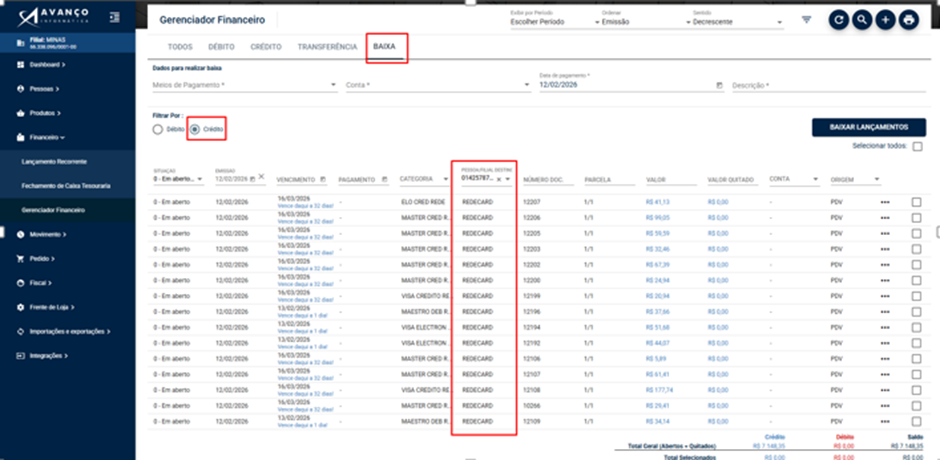Viewport: 940px width, 460px height.
Task: Open three-dot menu for document 12109
Action: coord(885,421)
